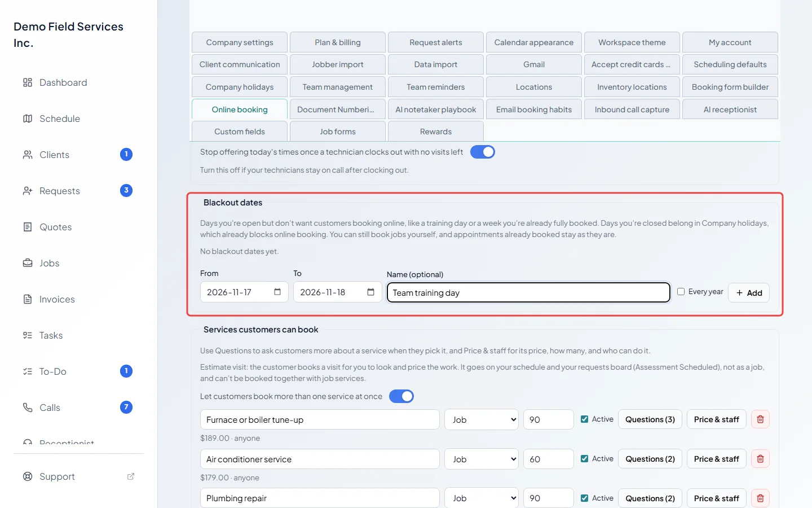Viewport: 812px width, 508px height.
Task: Open Price & staff for Furnace tune-up
Action: point(717,419)
